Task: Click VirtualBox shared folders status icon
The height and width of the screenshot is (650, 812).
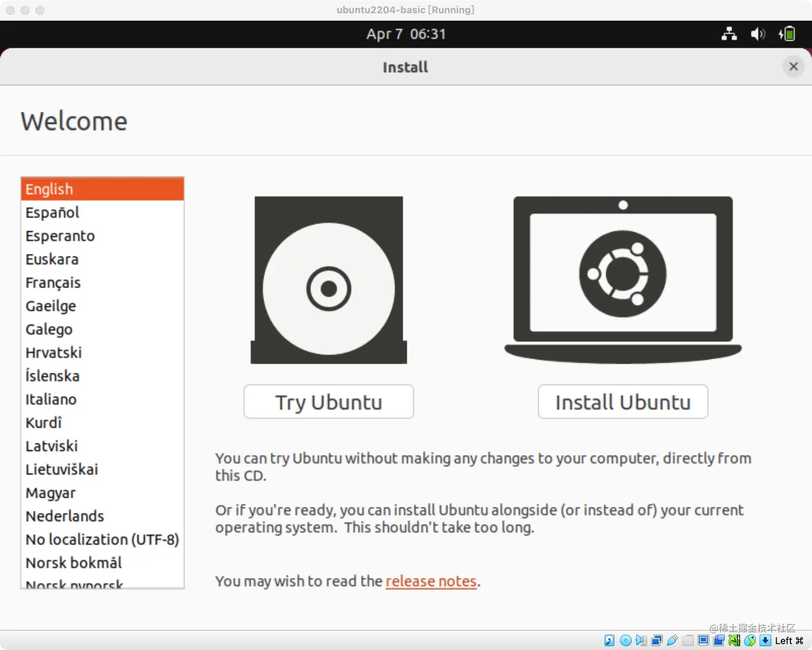Action: (688, 640)
